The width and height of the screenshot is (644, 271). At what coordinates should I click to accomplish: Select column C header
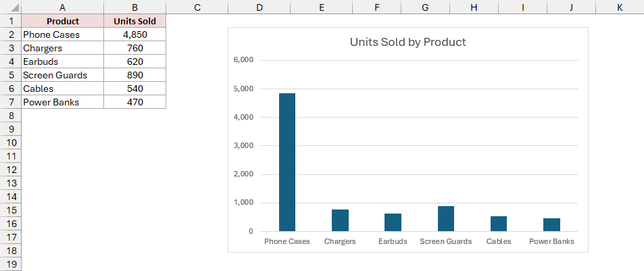[197, 7]
